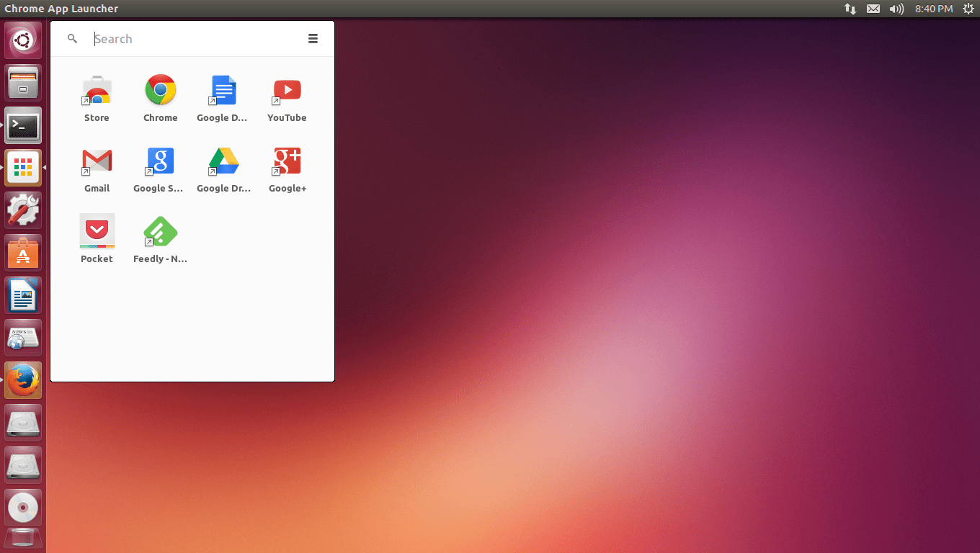Launch the Chrome browser app

click(x=160, y=91)
